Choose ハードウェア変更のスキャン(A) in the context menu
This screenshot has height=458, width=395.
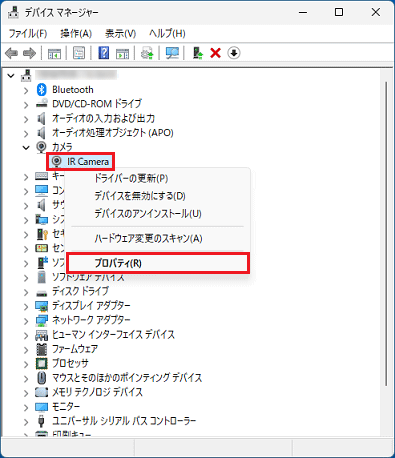157,239
